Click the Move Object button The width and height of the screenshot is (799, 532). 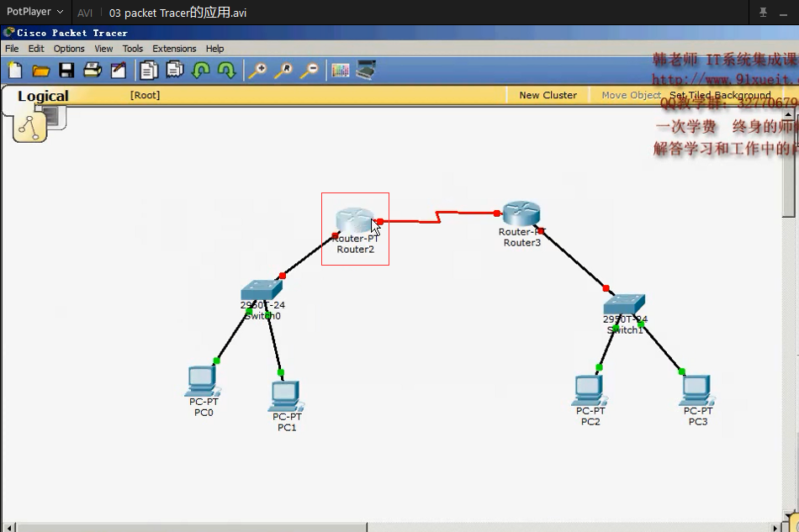(631, 95)
